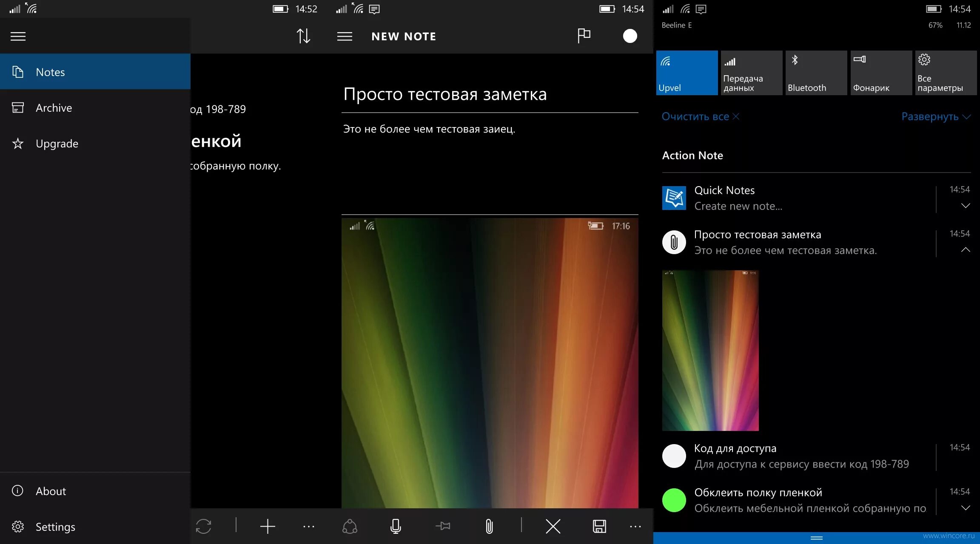The width and height of the screenshot is (980, 544).
Task: Toggle the Upvel Wi-Fi quick action tile
Action: point(687,73)
